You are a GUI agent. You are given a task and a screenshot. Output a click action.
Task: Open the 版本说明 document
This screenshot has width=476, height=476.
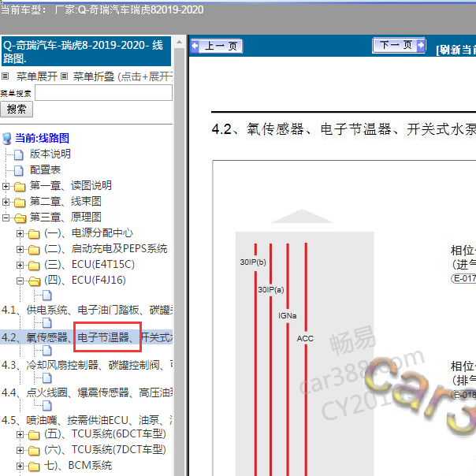(x=50, y=154)
